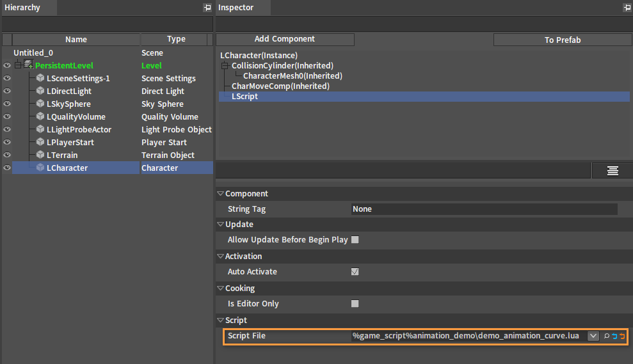Open the Script File dropdown arrow

[593, 336]
